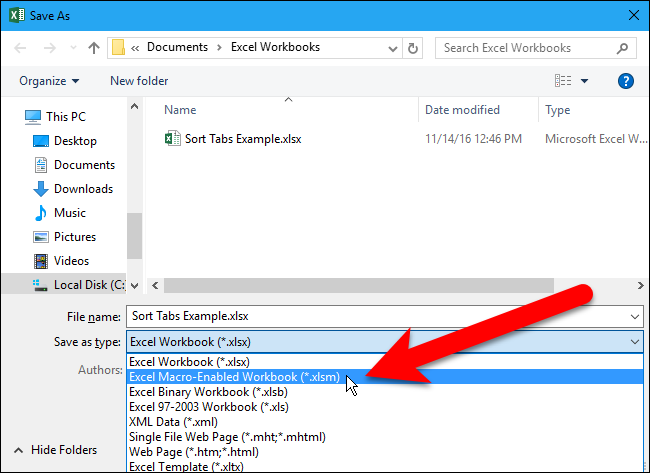Open the help question mark icon
650x473 pixels.
tap(626, 81)
